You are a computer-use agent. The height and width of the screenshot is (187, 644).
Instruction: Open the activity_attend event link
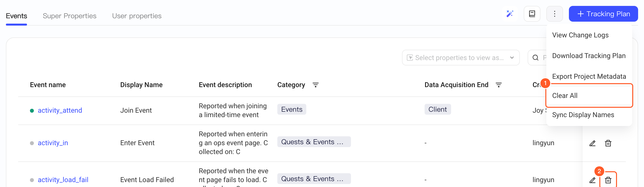(x=60, y=110)
